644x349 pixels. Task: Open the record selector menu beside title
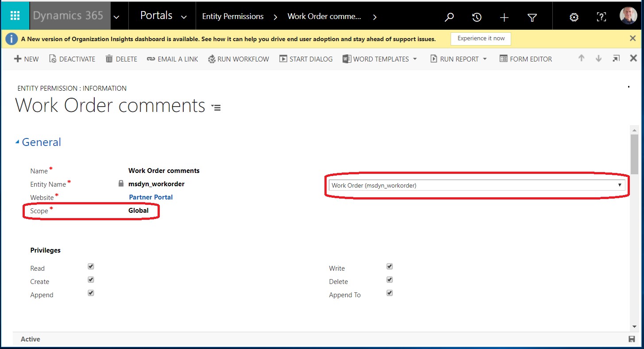(x=216, y=107)
